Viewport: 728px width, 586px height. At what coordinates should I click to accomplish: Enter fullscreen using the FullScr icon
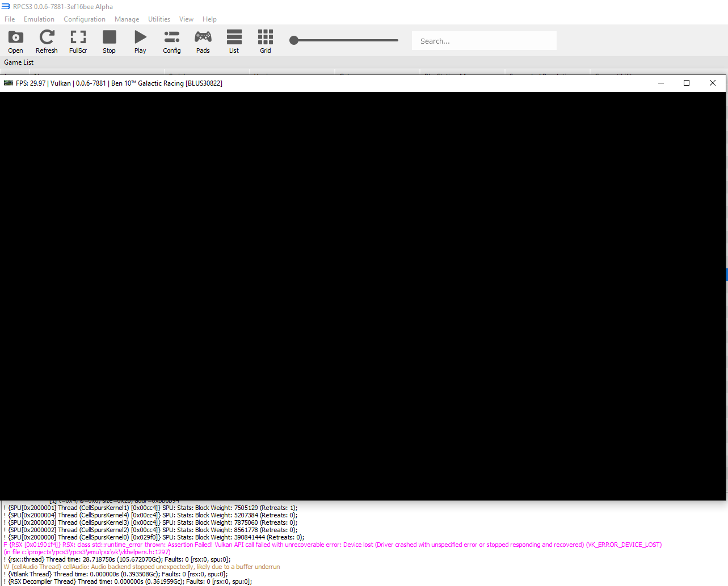78,40
